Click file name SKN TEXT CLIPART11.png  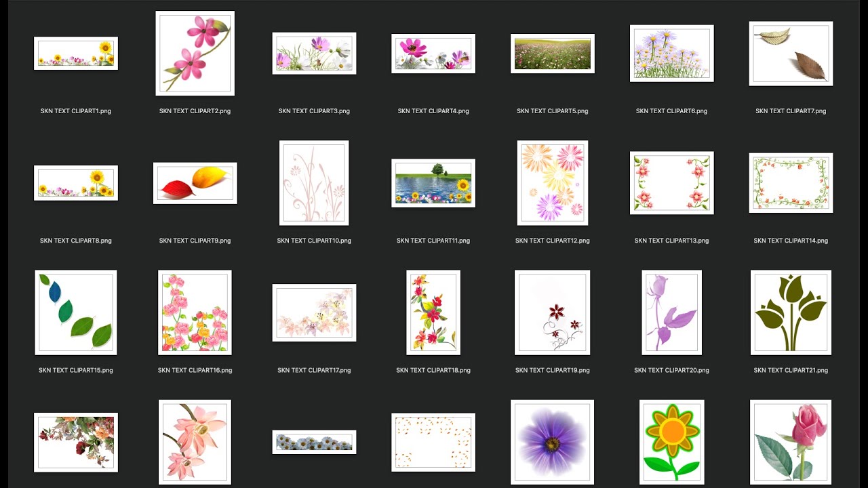click(x=433, y=241)
